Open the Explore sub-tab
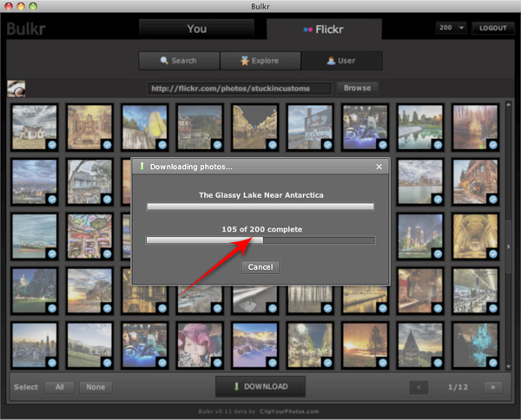 tap(260, 61)
